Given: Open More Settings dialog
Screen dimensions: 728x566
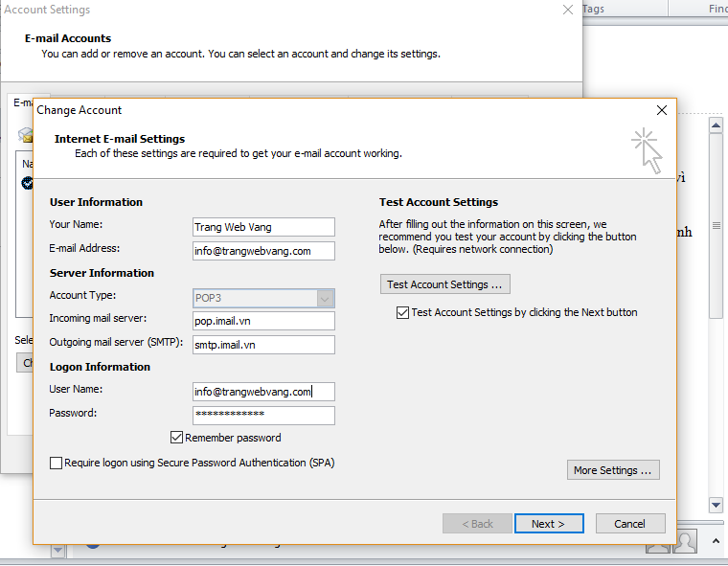Looking at the screenshot, I should (x=613, y=470).
